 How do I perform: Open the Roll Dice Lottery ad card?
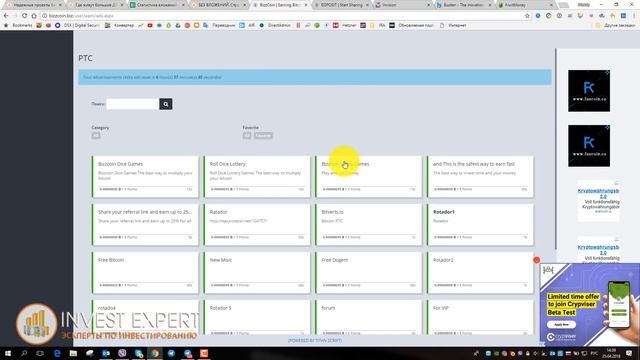257,176
